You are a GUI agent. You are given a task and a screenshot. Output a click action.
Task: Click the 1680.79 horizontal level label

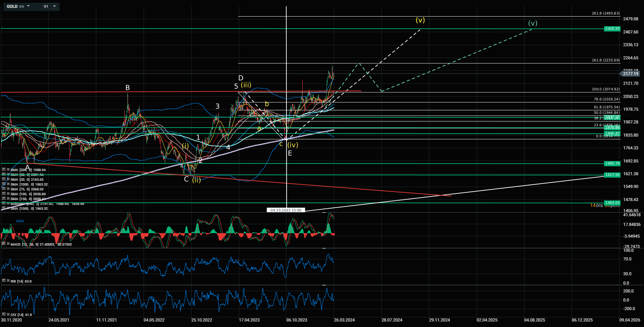tap(612, 163)
